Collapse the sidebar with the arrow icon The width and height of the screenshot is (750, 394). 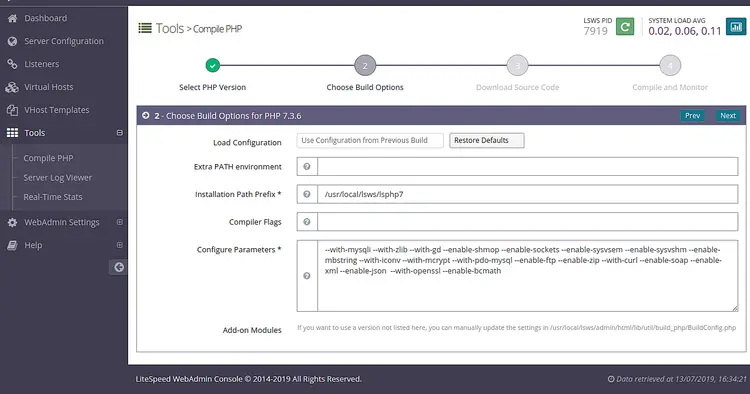point(119,267)
